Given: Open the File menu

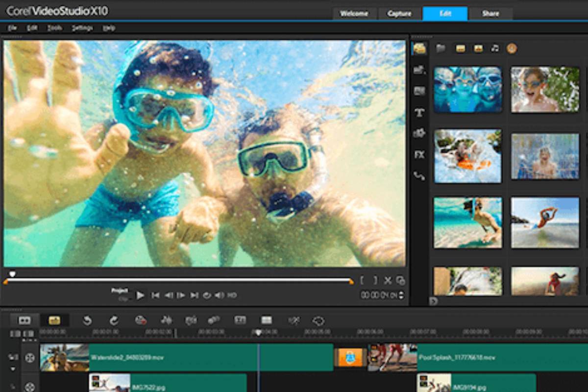Looking at the screenshot, I should point(12,28).
